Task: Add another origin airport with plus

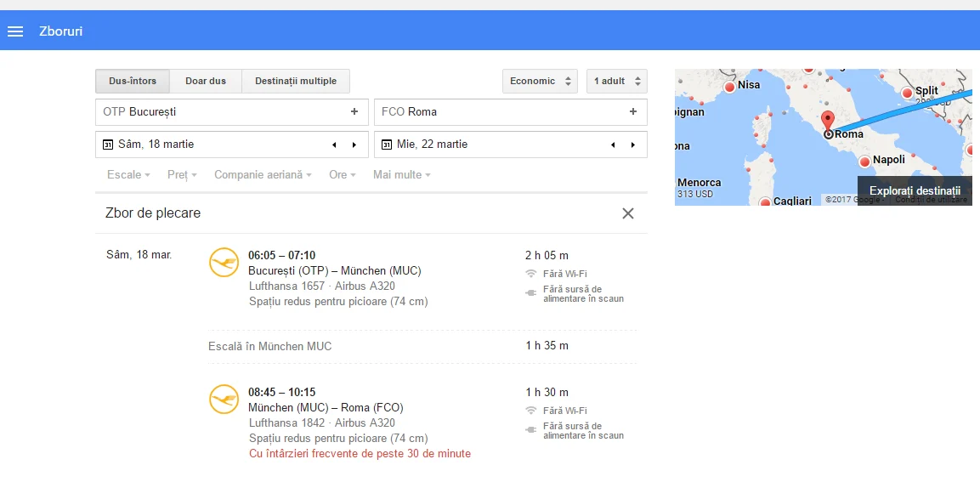Action: (354, 112)
